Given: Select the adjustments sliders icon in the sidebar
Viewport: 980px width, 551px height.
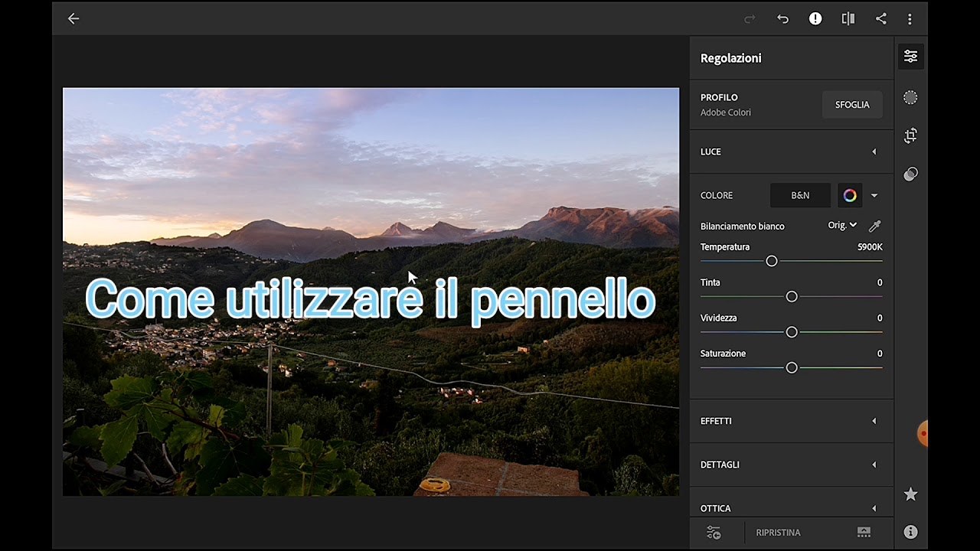Looking at the screenshot, I should 910,57.
